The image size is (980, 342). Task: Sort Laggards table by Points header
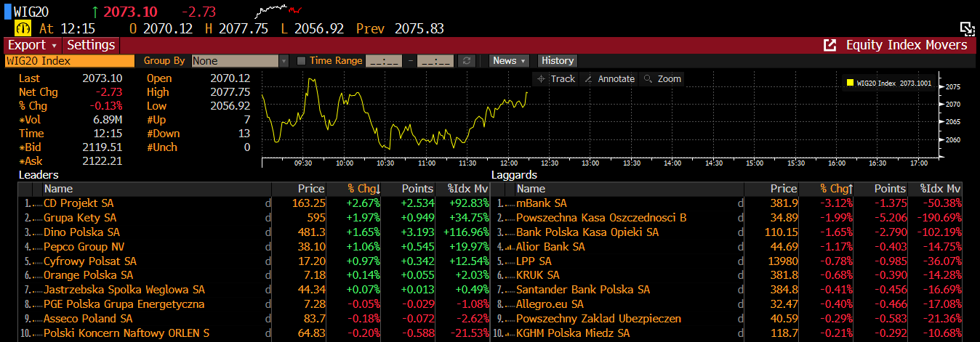click(x=882, y=189)
